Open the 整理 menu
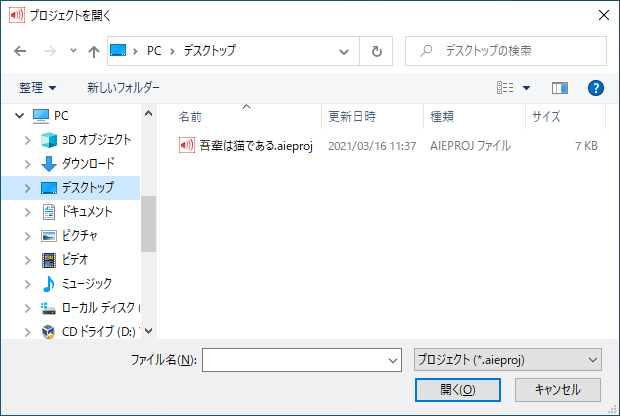 coord(38,87)
